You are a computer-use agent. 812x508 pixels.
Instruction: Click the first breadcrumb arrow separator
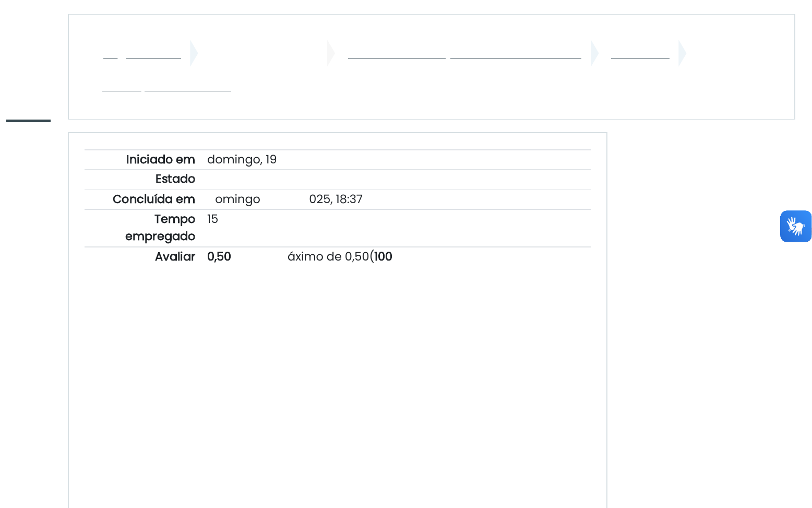pyautogui.click(x=194, y=53)
